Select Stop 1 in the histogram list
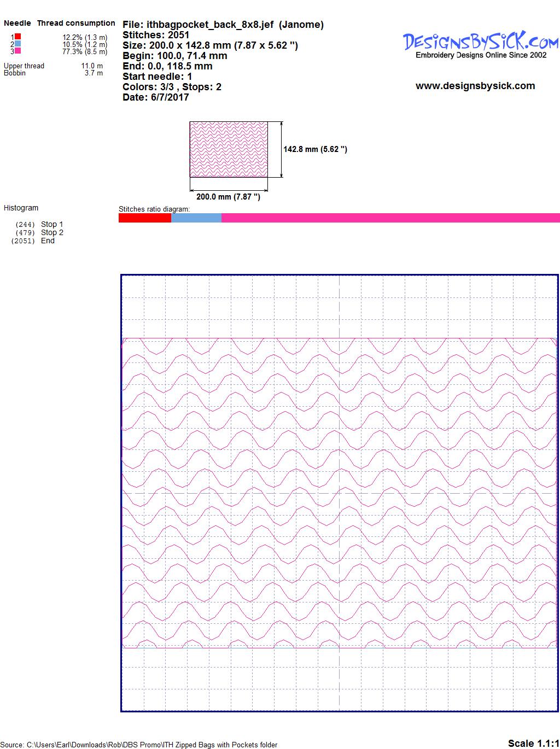 [x=52, y=224]
